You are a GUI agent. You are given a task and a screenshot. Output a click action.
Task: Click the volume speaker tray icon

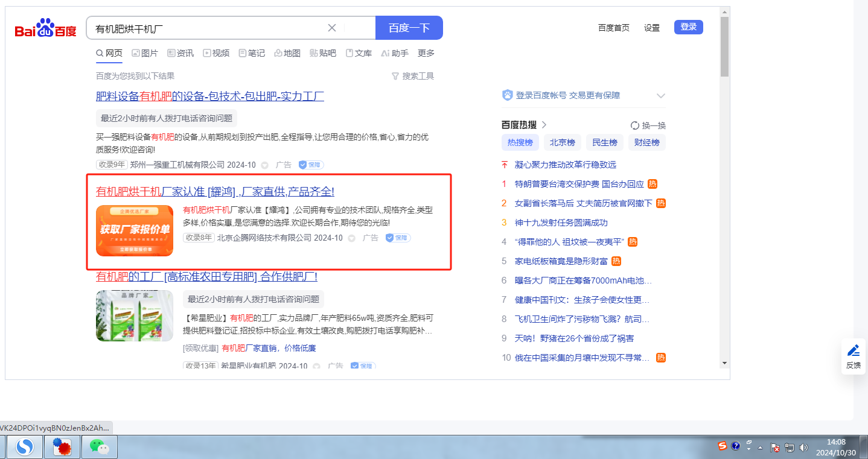click(803, 447)
